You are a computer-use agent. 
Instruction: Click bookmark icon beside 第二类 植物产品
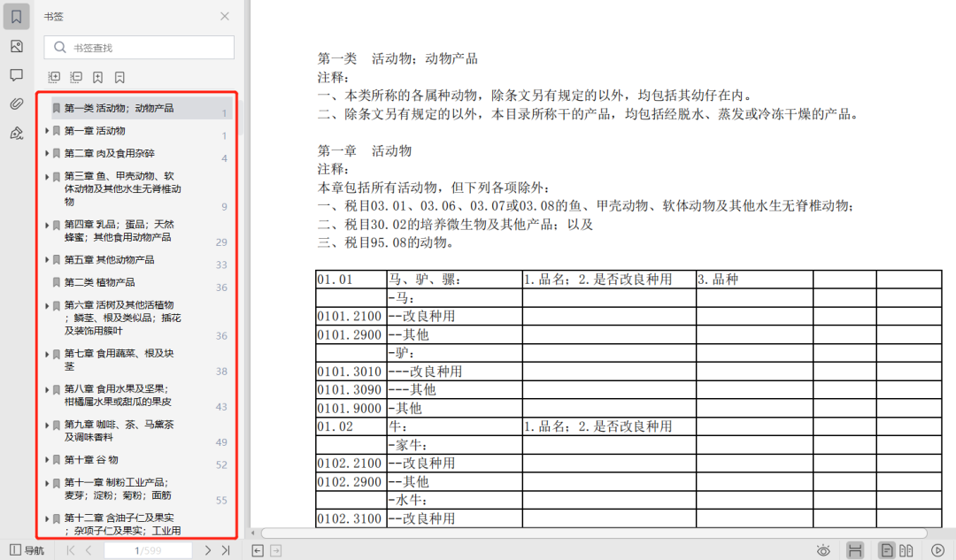tap(56, 282)
